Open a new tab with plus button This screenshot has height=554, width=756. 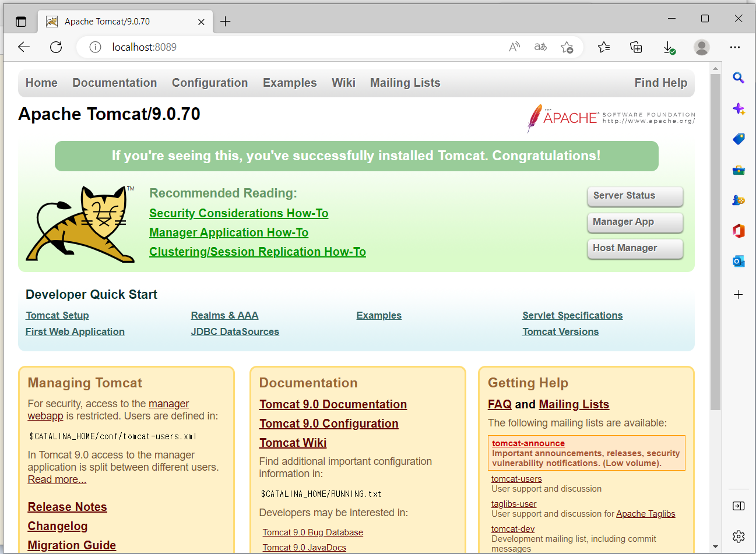pyautogui.click(x=226, y=22)
